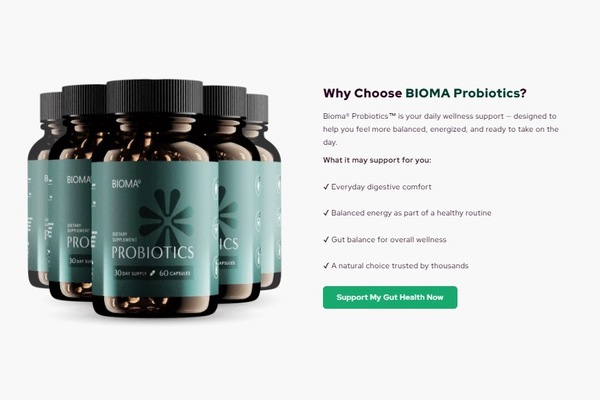Select the Everyday digestive comfort text

[381, 187]
